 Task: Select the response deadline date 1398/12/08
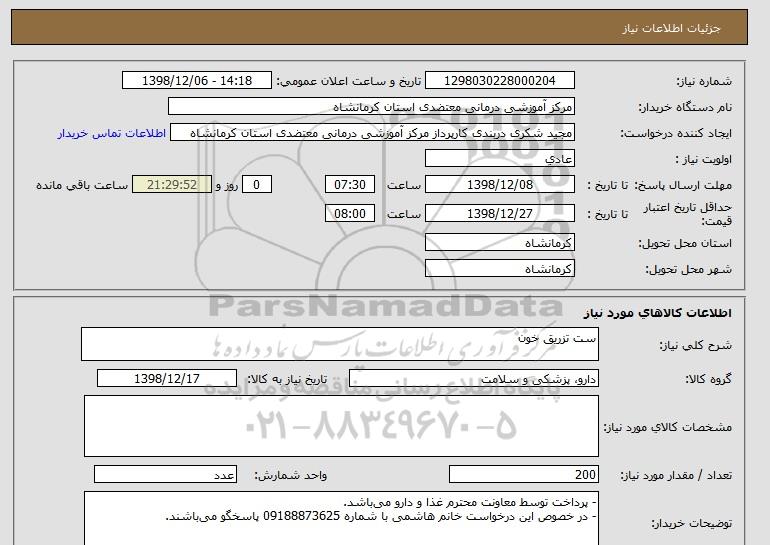(499, 185)
